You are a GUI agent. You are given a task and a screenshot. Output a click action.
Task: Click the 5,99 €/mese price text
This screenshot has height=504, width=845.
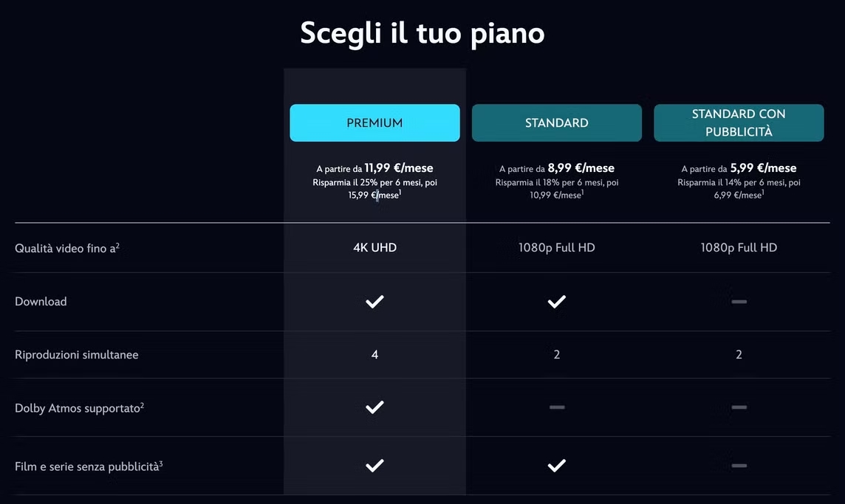(x=763, y=168)
